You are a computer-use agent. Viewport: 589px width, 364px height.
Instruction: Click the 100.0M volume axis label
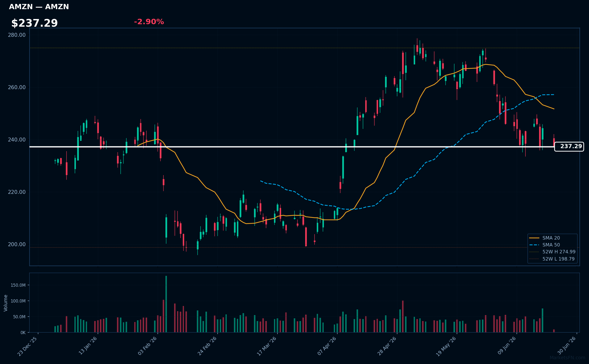[x=18, y=301]
